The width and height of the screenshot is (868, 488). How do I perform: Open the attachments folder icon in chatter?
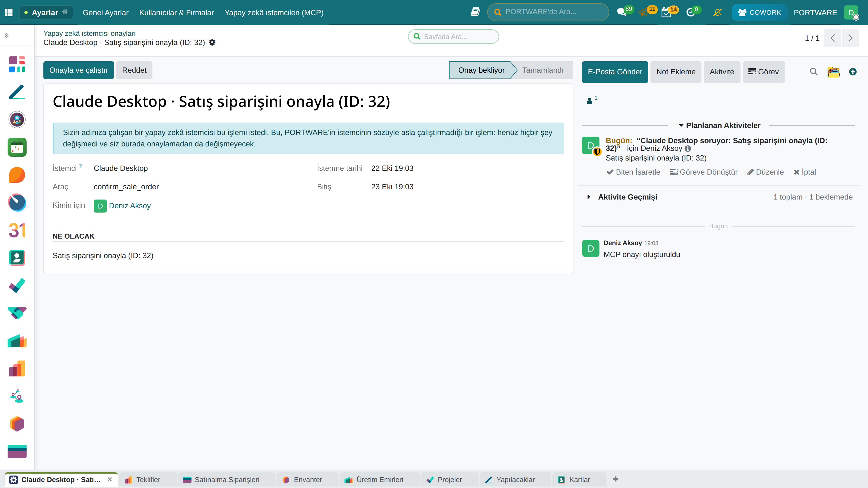(x=833, y=72)
